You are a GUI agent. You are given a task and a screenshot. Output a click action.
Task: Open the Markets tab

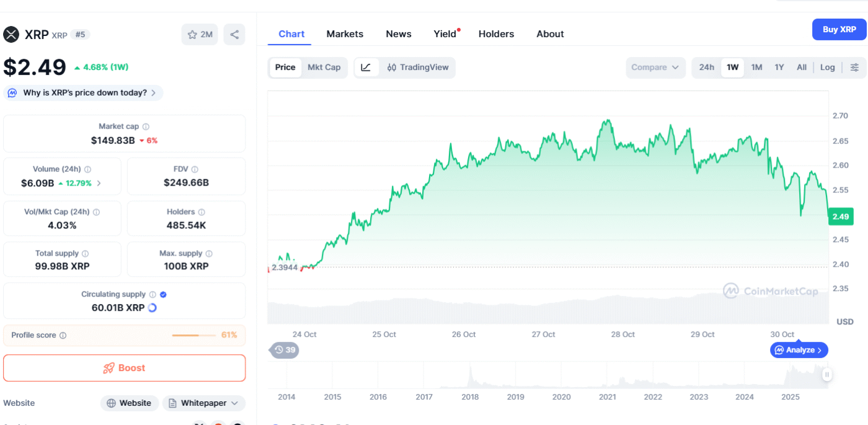[x=345, y=34]
